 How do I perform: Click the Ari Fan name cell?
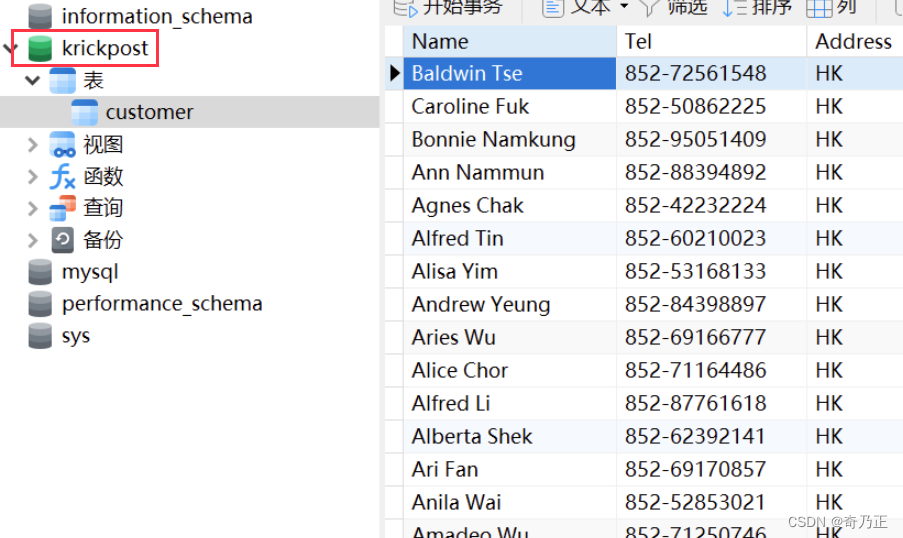tap(510, 469)
